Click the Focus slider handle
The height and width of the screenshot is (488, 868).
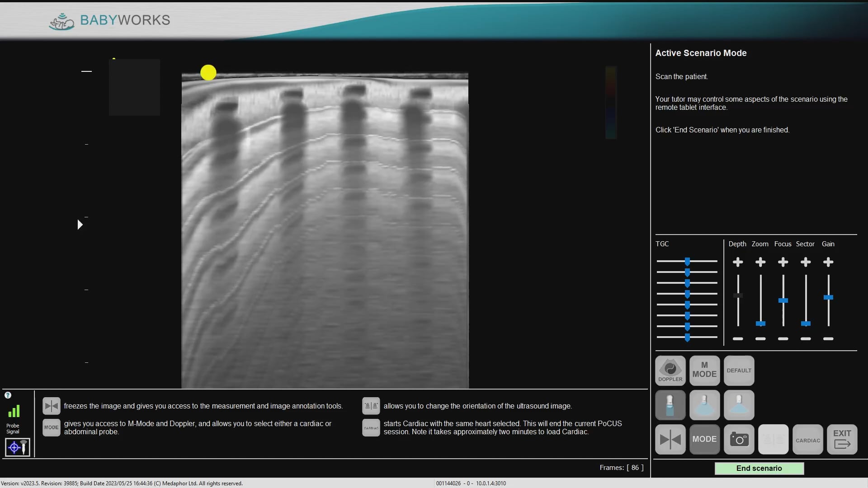[x=783, y=300]
